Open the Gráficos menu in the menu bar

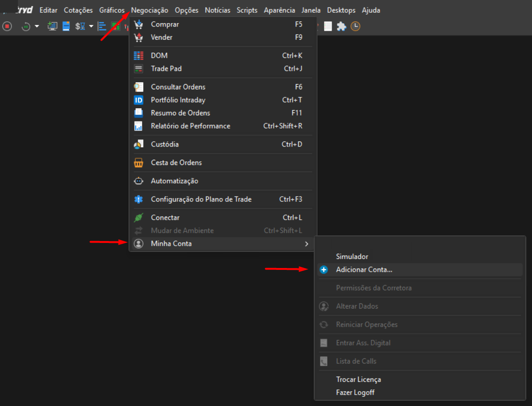[x=112, y=10]
